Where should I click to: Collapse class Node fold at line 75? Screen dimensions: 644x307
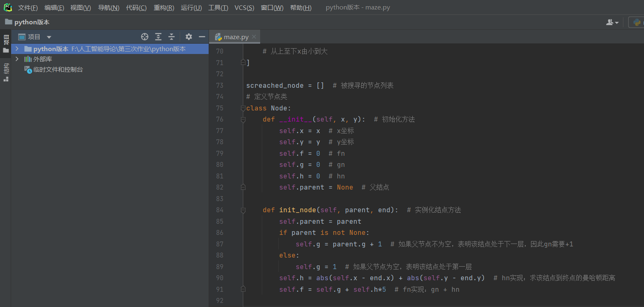click(243, 108)
